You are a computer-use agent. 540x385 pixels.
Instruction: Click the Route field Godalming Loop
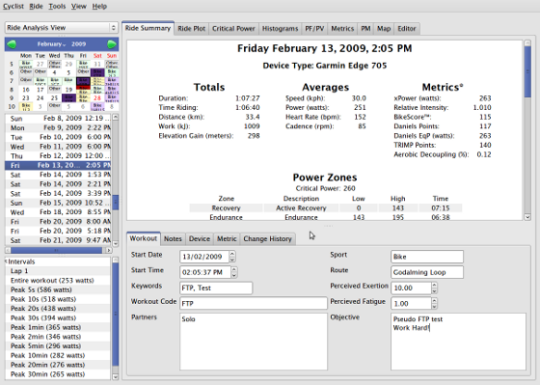pos(427,272)
